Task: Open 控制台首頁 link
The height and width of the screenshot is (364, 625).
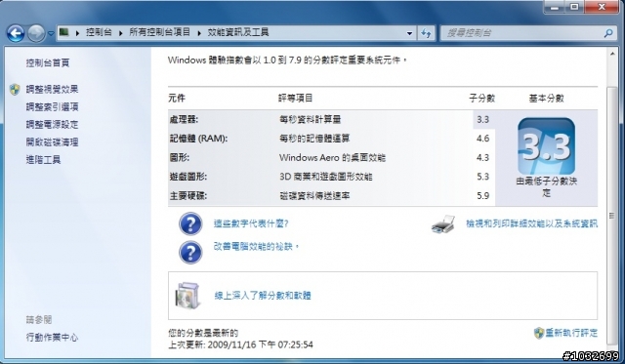Action: coord(48,62)
